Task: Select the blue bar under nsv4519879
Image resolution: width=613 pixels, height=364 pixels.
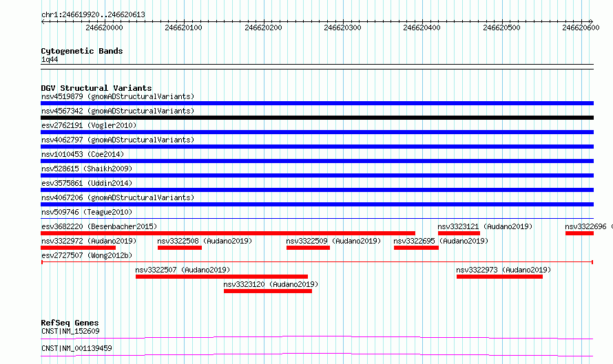Action: 317,103
